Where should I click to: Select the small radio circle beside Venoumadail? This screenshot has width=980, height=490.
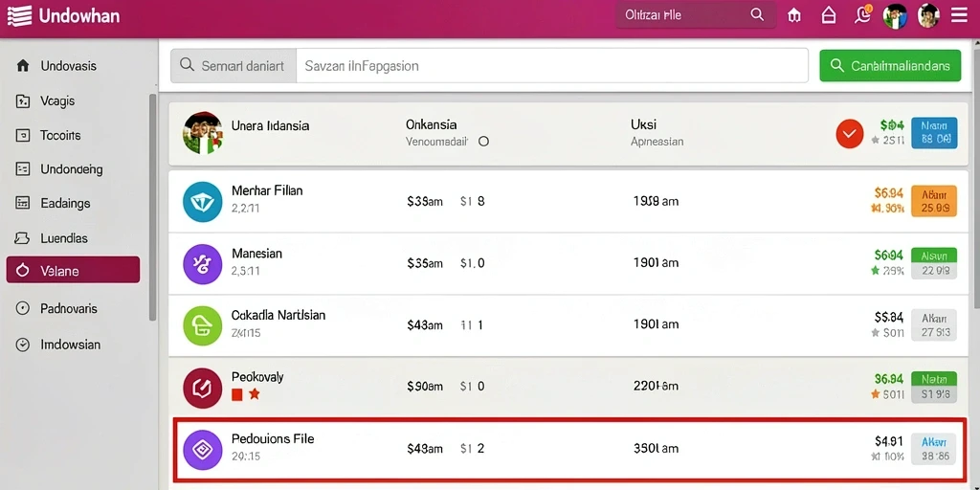483,142
